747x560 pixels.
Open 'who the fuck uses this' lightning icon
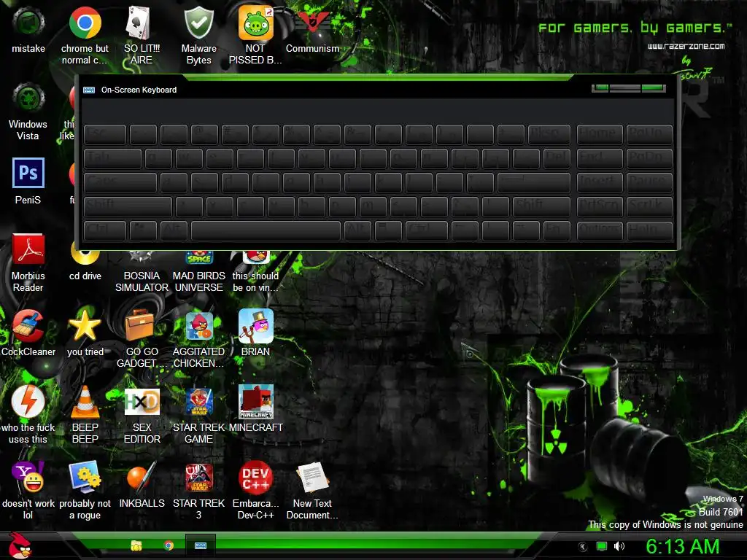coord(28,414)
